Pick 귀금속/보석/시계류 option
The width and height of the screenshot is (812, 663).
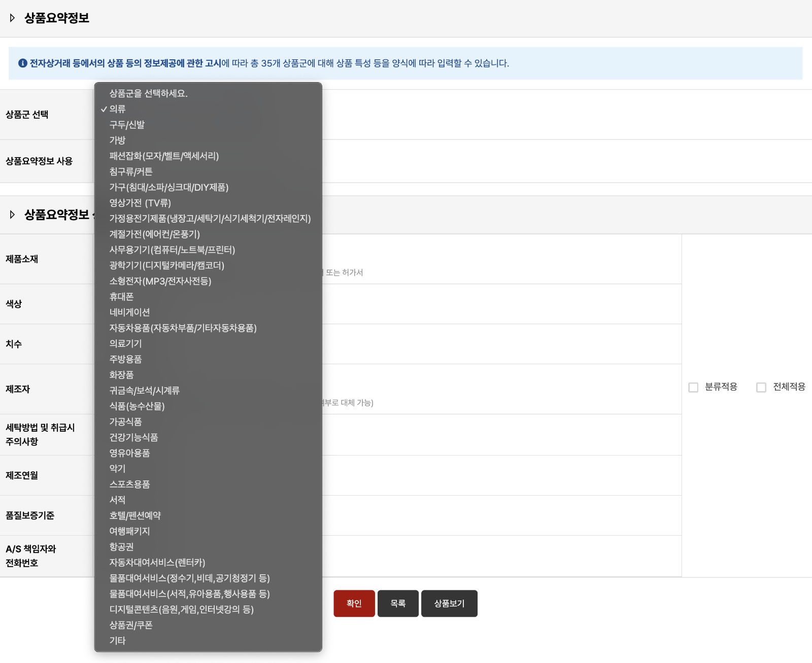[x=208, y=391]
